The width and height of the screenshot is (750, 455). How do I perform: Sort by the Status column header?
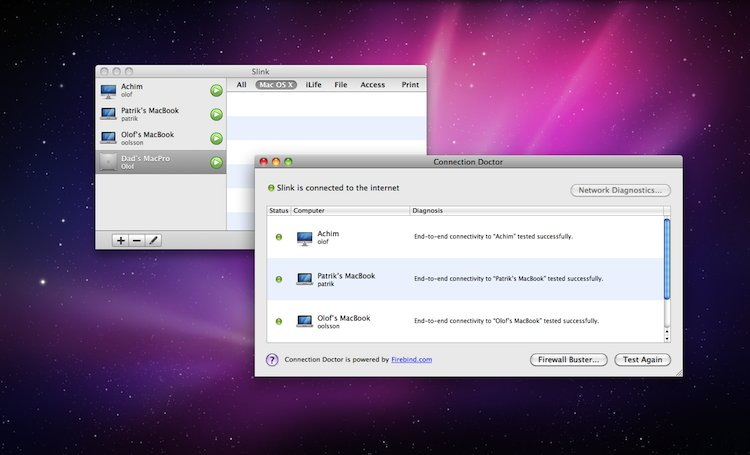(279, 211)
